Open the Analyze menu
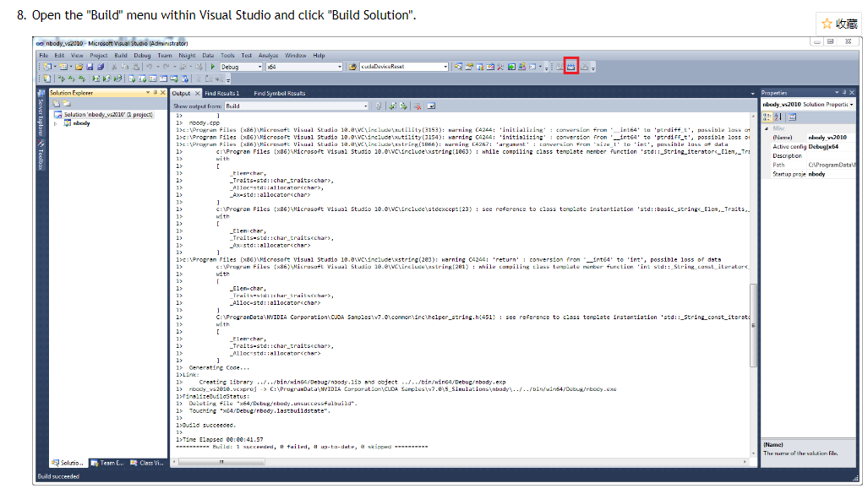868x494 pixels. tap(269, 56)
